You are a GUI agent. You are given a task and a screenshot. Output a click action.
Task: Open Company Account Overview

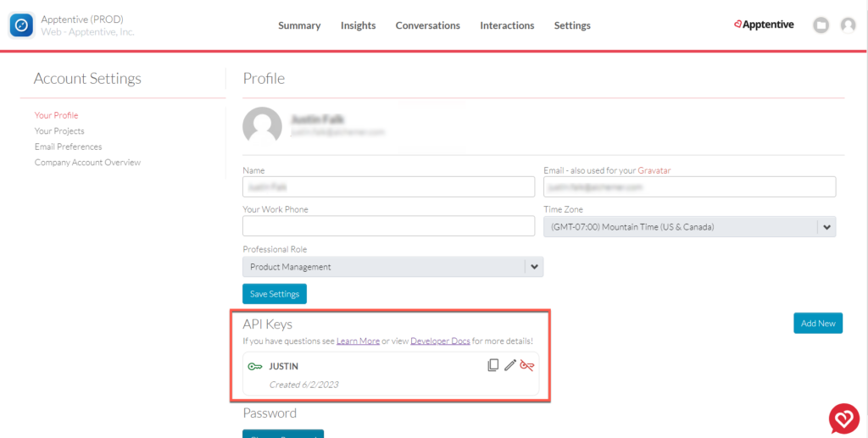87,162
